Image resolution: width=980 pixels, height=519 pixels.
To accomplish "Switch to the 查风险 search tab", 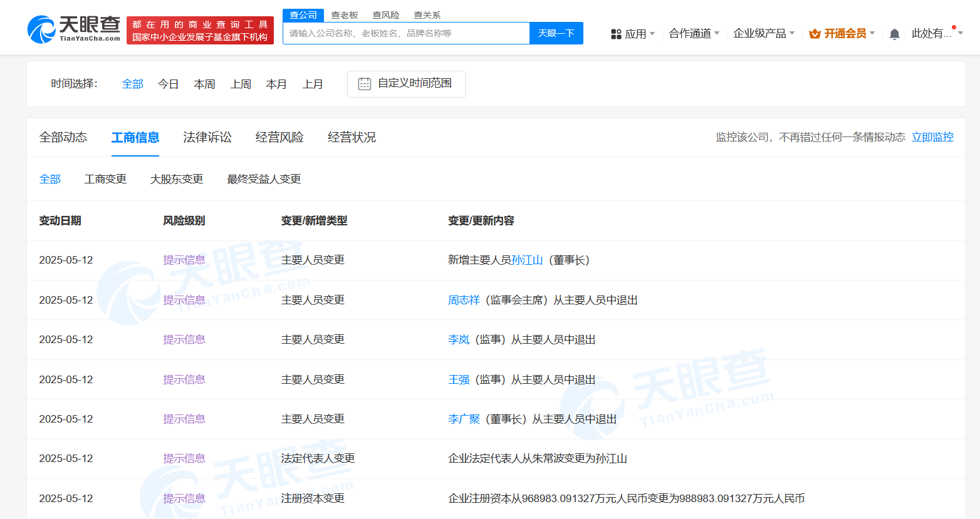I will [x=386, y=15].
